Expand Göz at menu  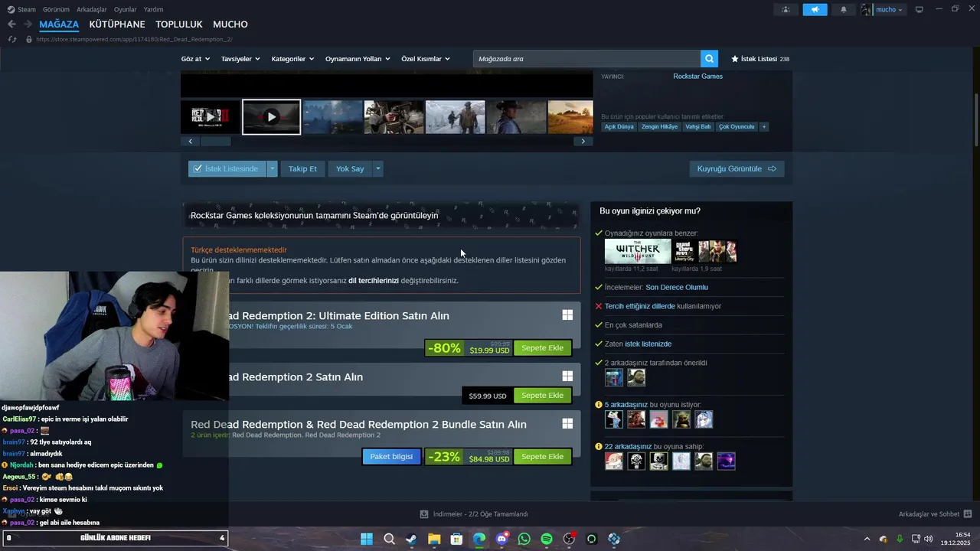[x=195, y=59]
